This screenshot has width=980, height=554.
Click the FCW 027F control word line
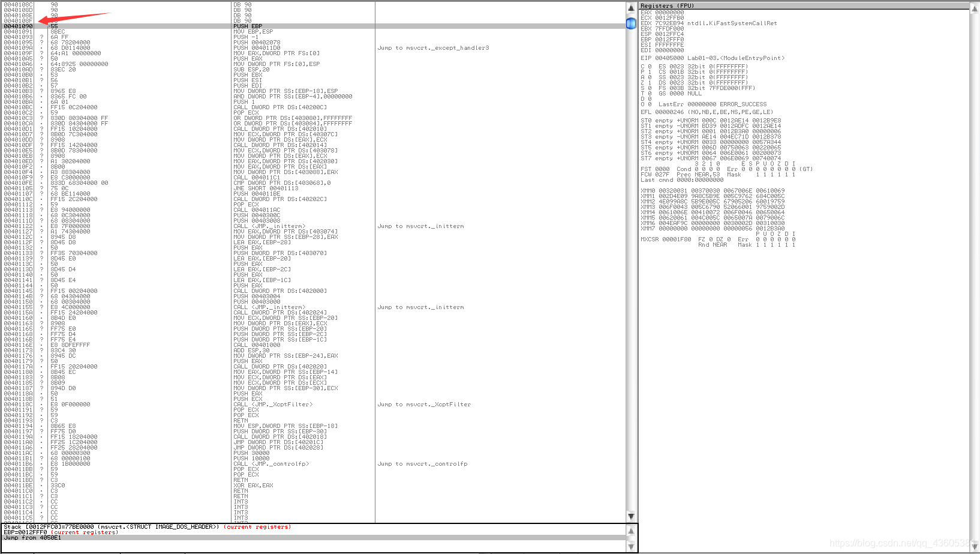click(x=718, y=175)
